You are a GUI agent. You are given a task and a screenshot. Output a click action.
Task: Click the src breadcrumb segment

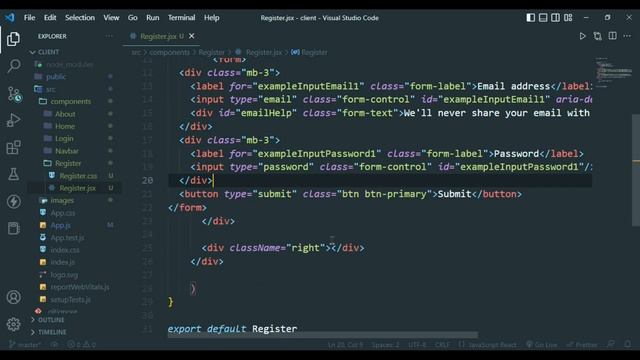click(x=136, y=52)
